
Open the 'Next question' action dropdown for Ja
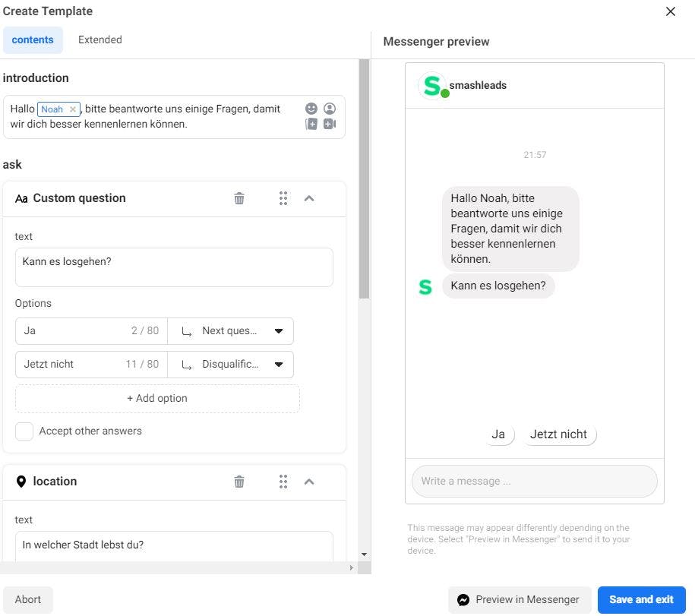coord(230,331)
